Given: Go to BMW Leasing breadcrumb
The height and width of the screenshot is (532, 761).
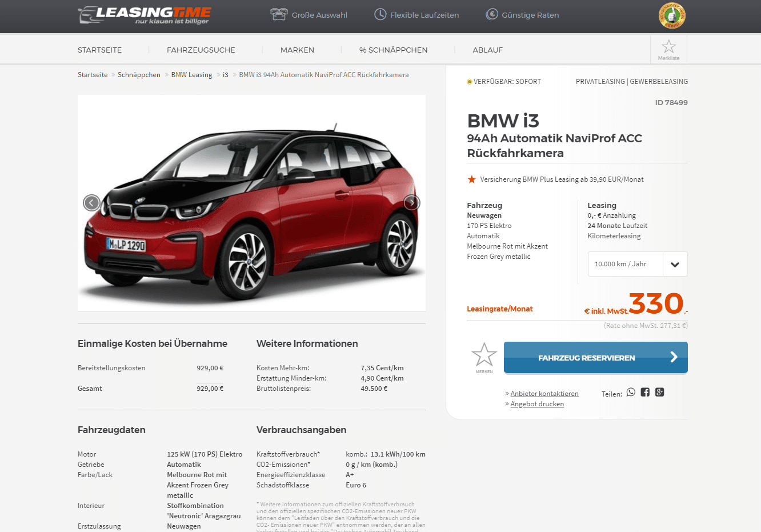Looking at the screenshot, I should coord(191,75).
